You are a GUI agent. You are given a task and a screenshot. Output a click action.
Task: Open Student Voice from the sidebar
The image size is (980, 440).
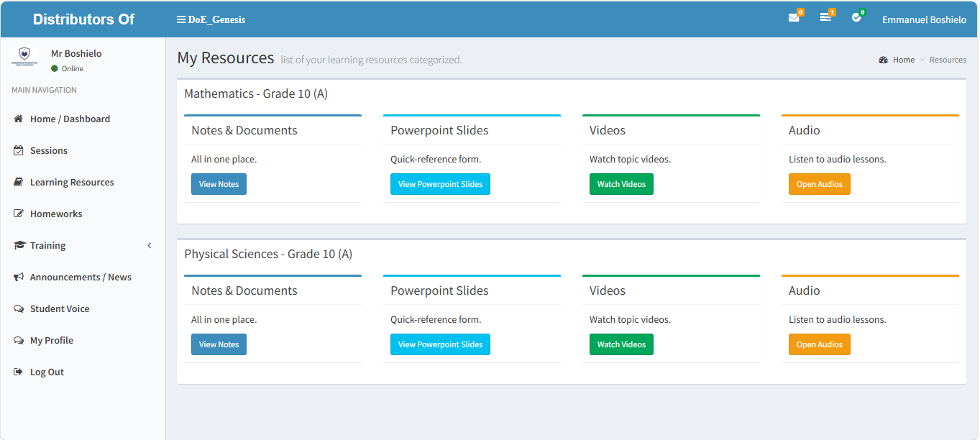click(60, 309)
